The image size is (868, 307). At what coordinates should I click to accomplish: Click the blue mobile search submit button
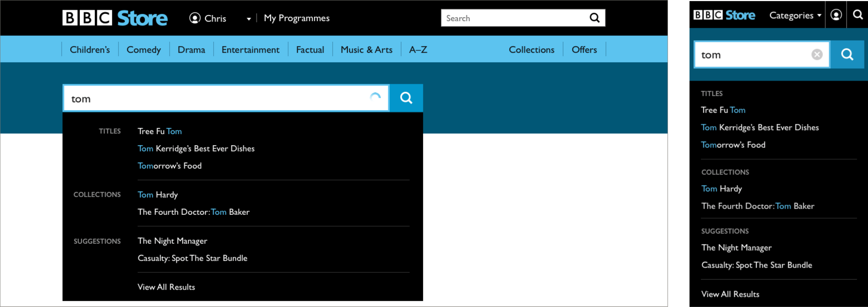pyautogui.click(x=847, y=55)
